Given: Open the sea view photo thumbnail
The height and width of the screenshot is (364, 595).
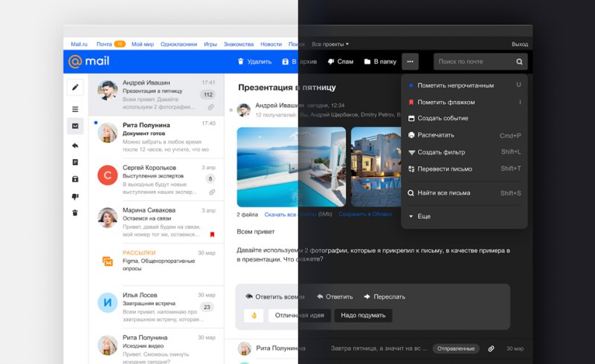Looking at the screenshot, I should (x=292, y=167).
